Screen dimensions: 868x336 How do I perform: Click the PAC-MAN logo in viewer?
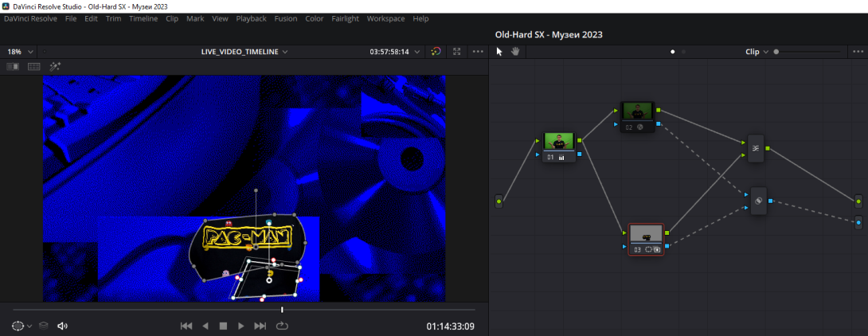(248, 237)
